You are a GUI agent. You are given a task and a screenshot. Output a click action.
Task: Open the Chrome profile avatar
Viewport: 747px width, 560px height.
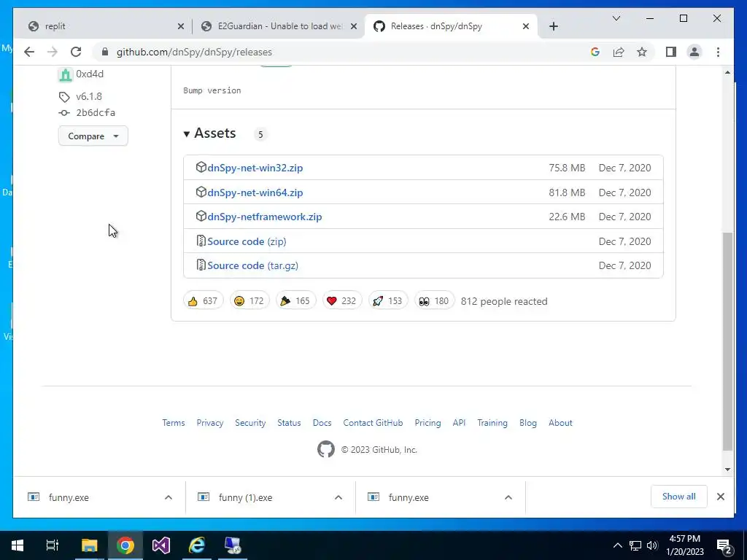click(694, 52)
